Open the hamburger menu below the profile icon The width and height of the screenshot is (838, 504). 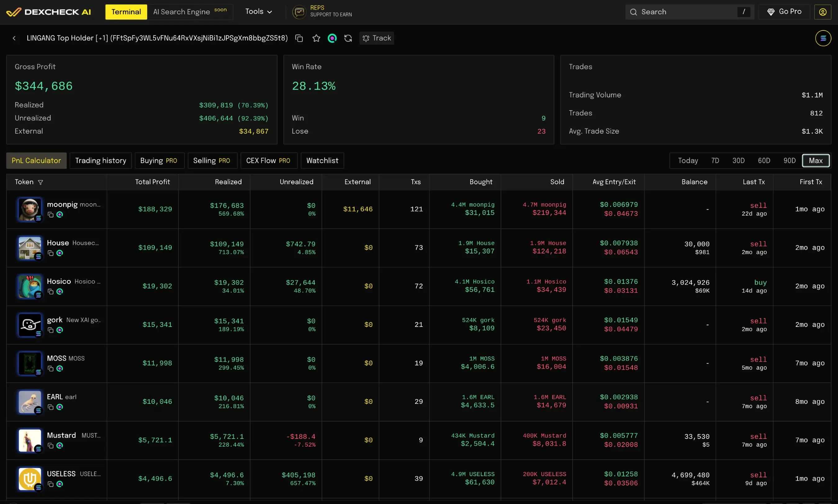823,38
